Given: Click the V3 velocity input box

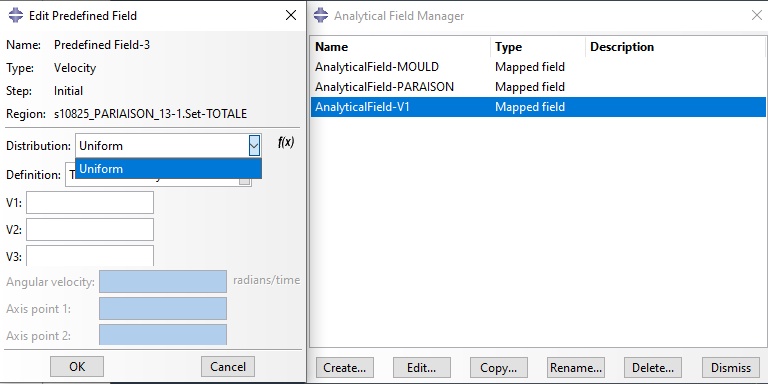Looking at the screenshot, I should [90, 256].
